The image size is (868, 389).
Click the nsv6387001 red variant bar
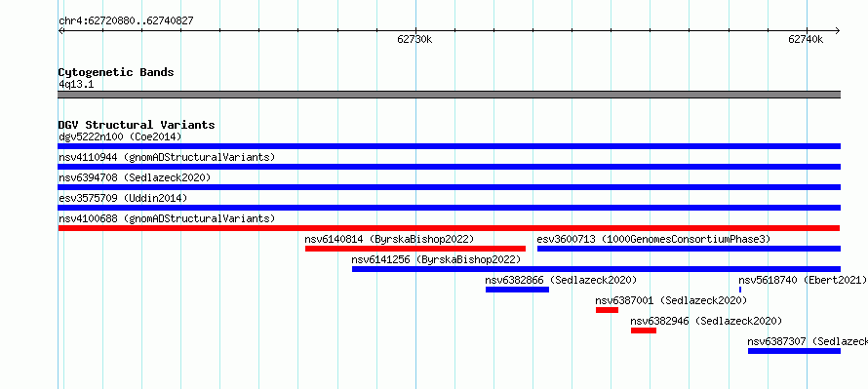(x=607, y=310)
